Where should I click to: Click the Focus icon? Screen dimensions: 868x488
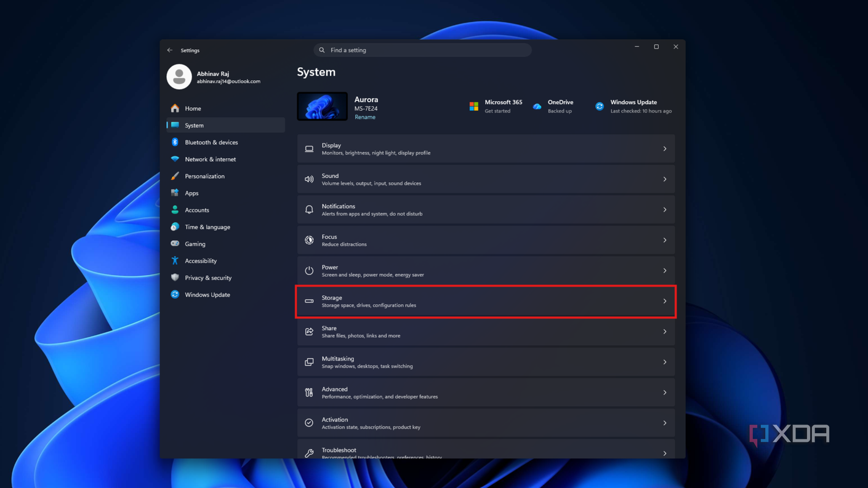coord(309,240)
